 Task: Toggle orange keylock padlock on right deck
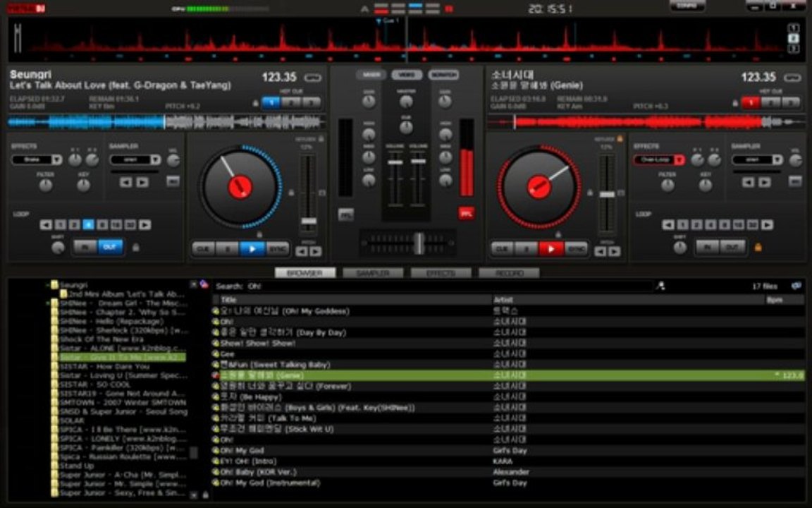[620, 139]
